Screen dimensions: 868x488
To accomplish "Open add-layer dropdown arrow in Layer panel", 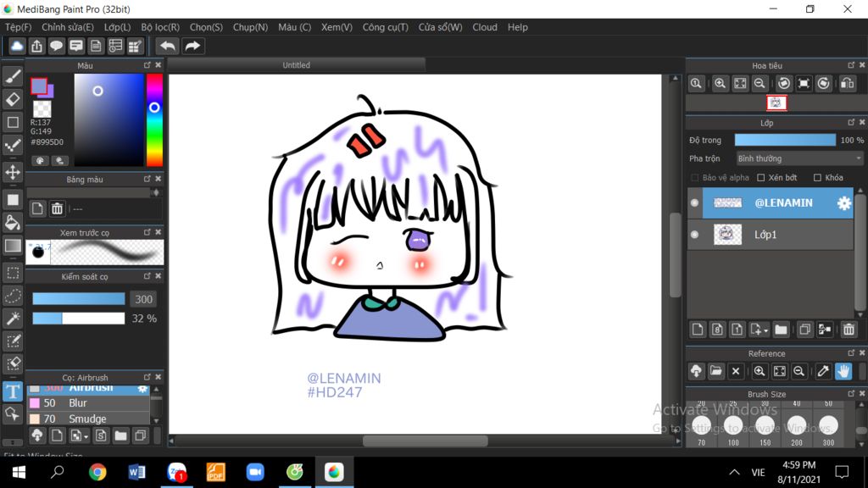I will click(x=766, y=330).
